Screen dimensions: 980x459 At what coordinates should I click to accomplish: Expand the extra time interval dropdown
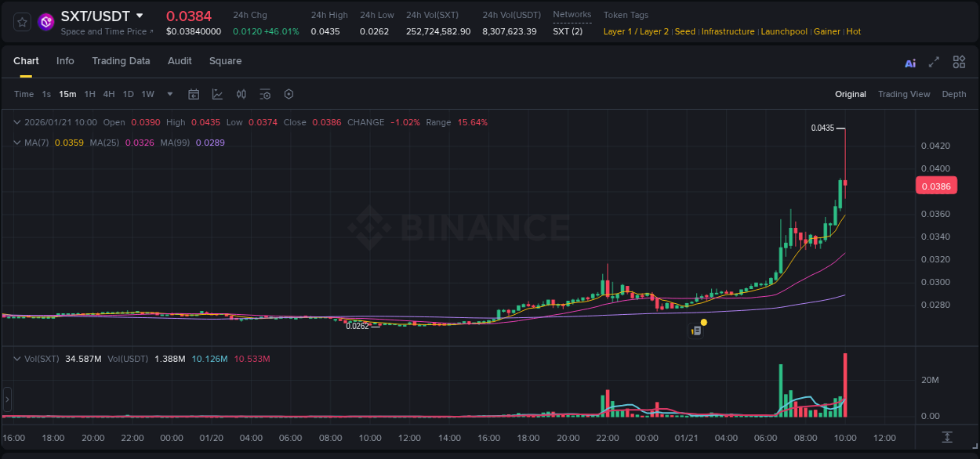(169, 94)
